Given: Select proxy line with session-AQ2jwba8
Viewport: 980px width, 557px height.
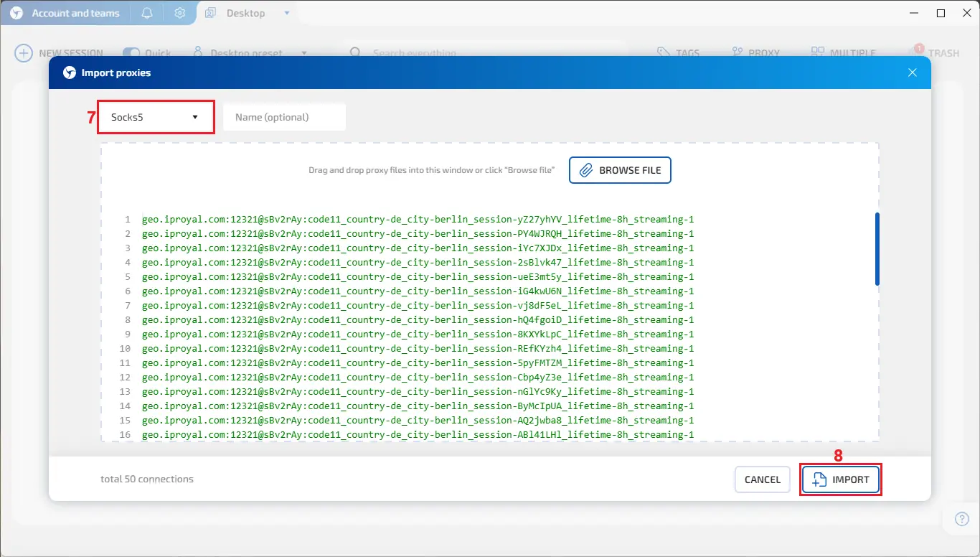Looking at the screenshot, I should click(x=418, y=421).
